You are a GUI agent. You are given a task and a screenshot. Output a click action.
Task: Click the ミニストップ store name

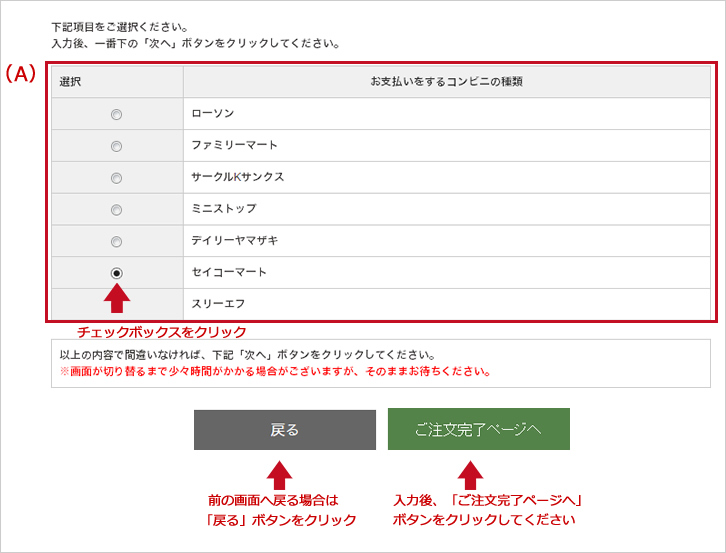(x=224, y=208)
